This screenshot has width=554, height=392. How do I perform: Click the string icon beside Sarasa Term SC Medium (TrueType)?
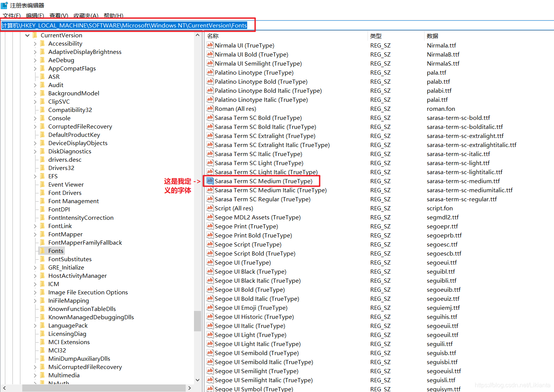tap(210, 181)
